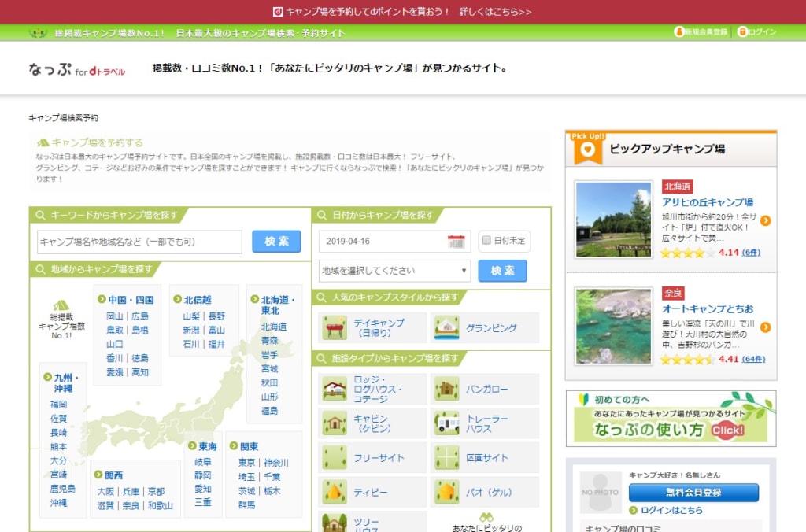Toggle the 日付未定 checkbox

[486, 240]
